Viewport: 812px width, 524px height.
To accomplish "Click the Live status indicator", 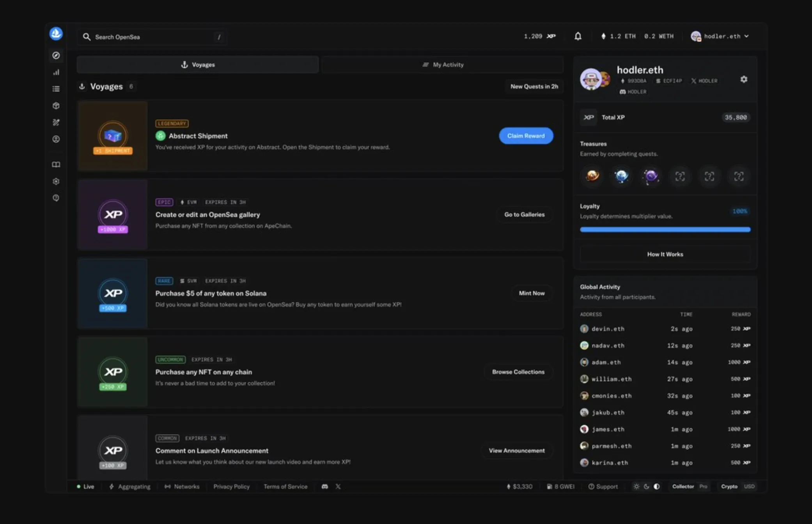I will pos(85,487).
